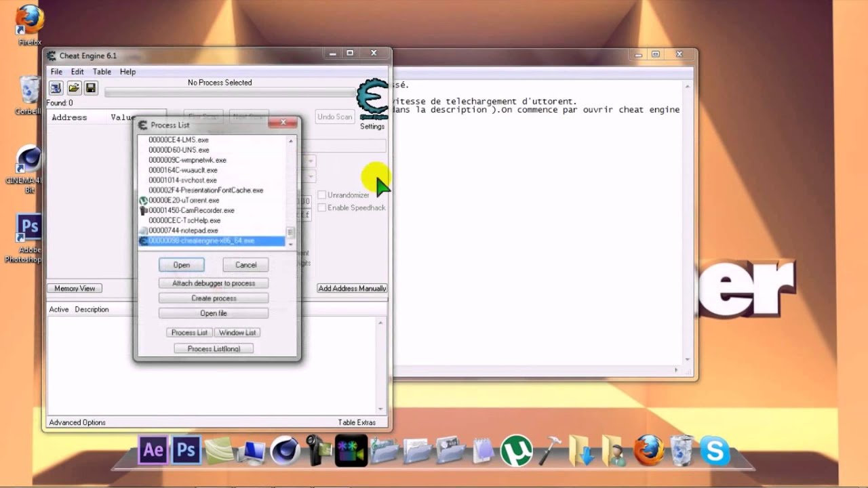Click the save floppy disk toolbar icon
This screenshot has width=868, height=488.
click(x=91, y=88)
